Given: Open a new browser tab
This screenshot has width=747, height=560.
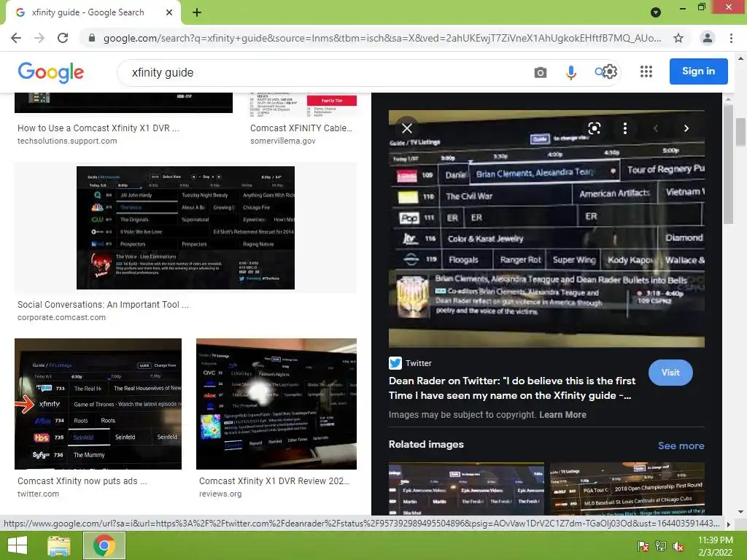Looking at the screenshot, I should 197,12.
